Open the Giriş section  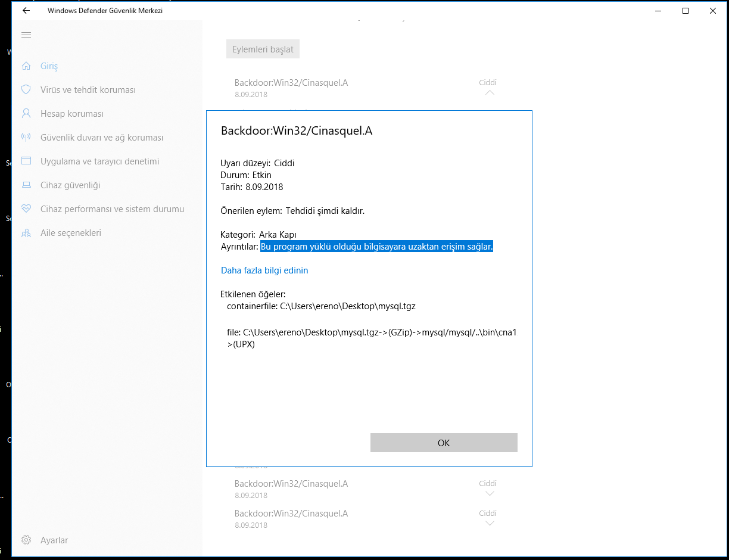(49, 66)
